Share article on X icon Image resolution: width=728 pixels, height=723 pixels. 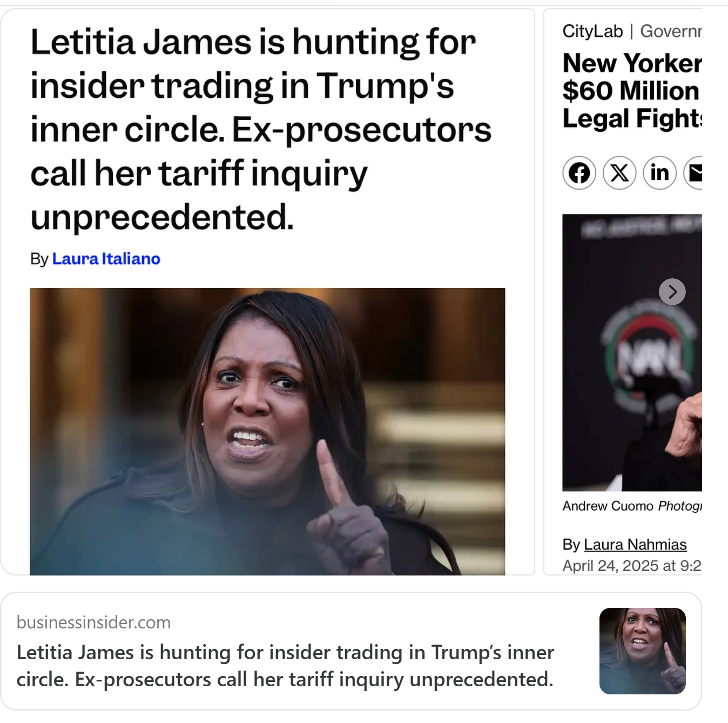click(619, 173)
